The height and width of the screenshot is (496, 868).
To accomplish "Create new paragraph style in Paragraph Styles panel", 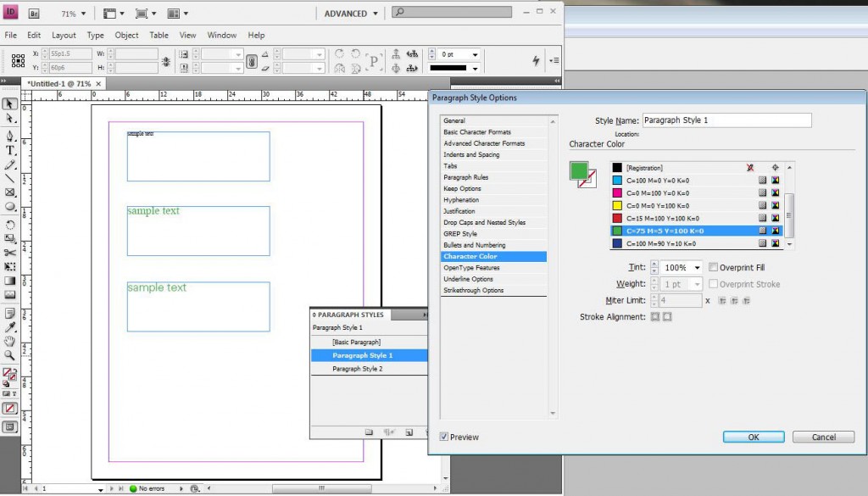I will pos(409,432).
